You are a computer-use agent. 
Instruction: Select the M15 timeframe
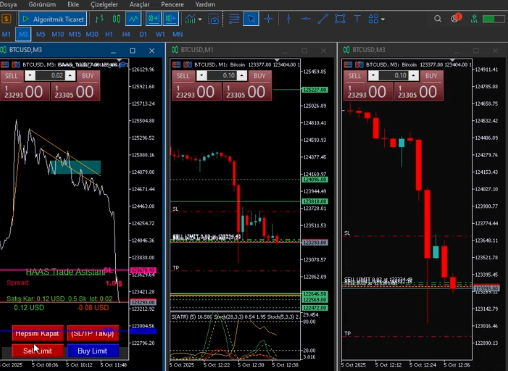pyautogui.click(x=75, y=34)
